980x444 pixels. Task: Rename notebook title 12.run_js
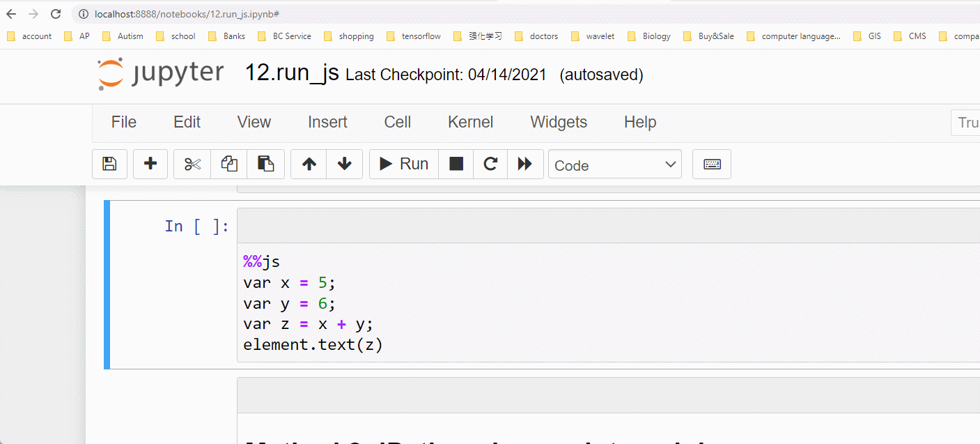click(292, 73)
